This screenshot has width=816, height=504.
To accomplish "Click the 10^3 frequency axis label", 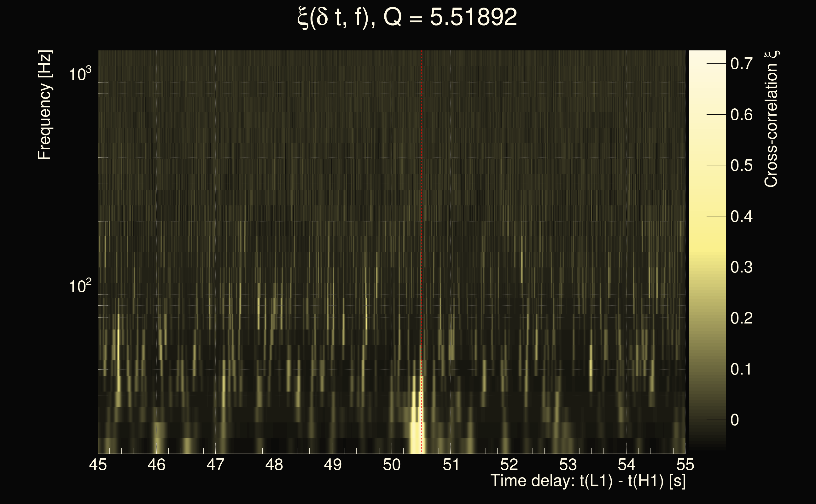I will [80, 74].
